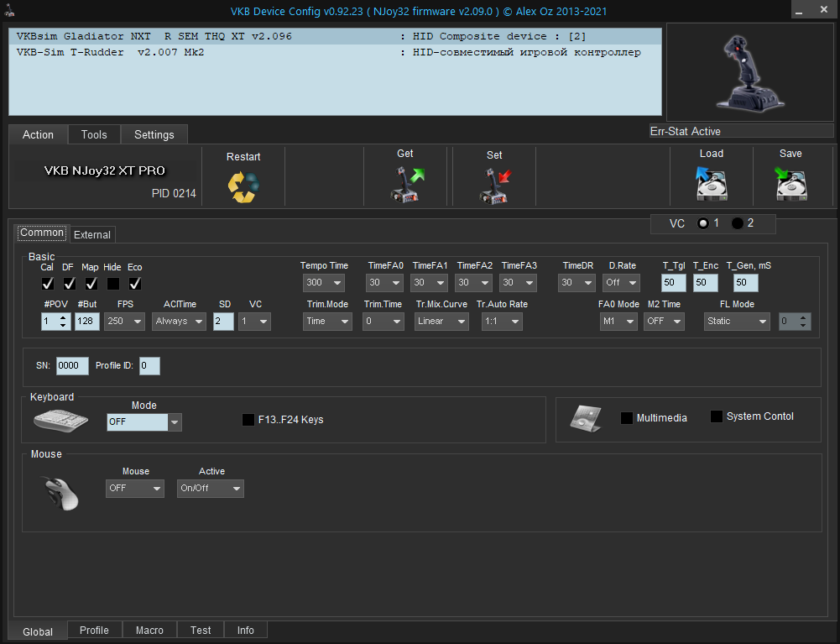Click the joystick device image thumbnail

(749, 72)
